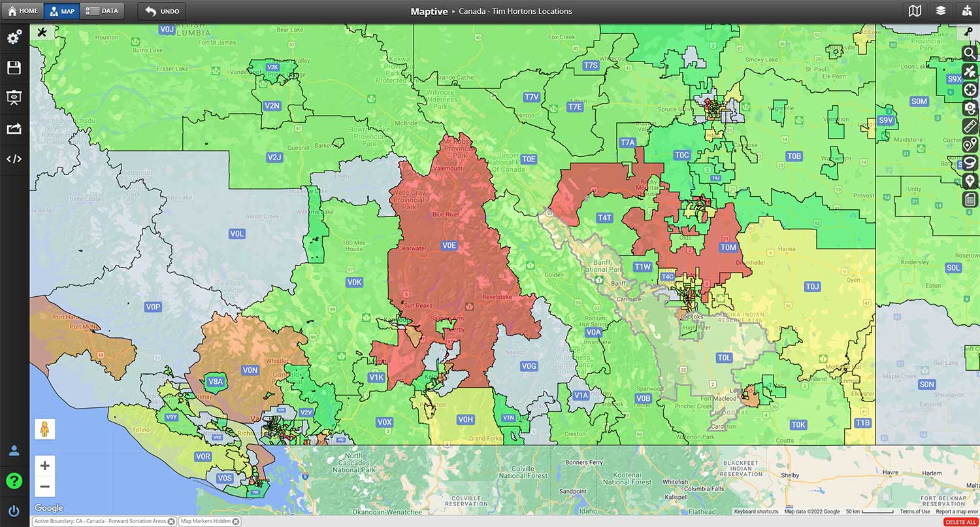Collapse the right toolbar via the key icon

pos(970,32)
